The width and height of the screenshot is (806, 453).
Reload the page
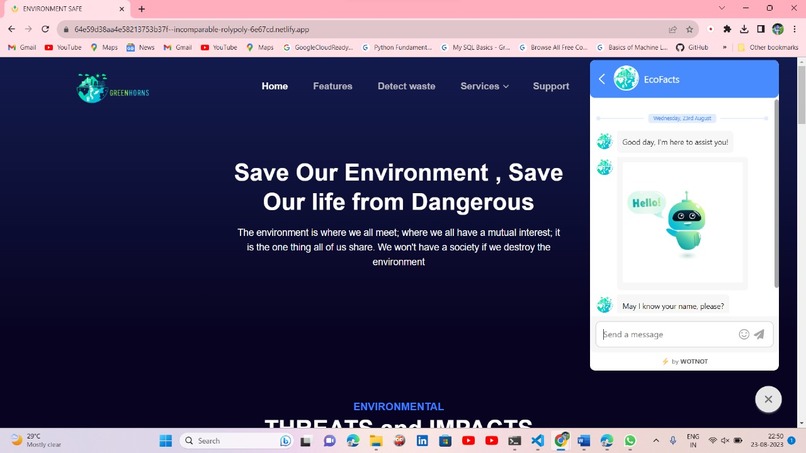45,29
